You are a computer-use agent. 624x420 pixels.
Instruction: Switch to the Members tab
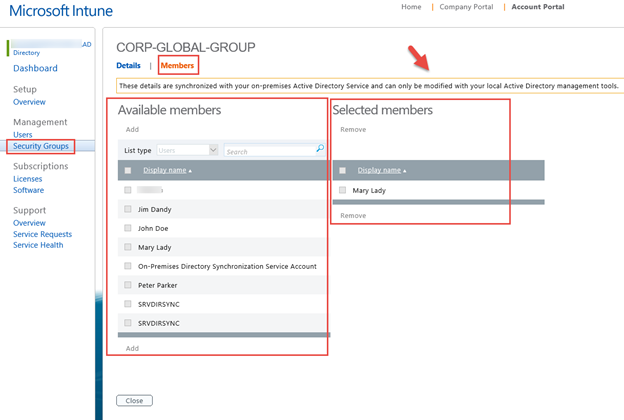click(x=177, y=66)
